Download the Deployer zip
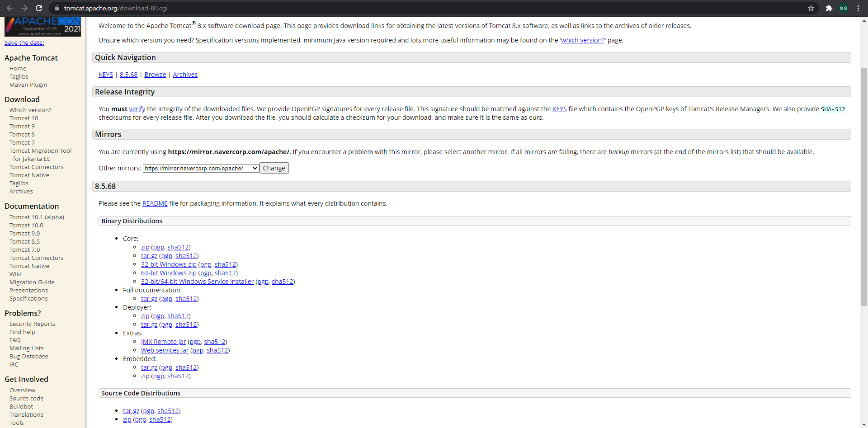 pyautogui.click(x=145, y=316)
